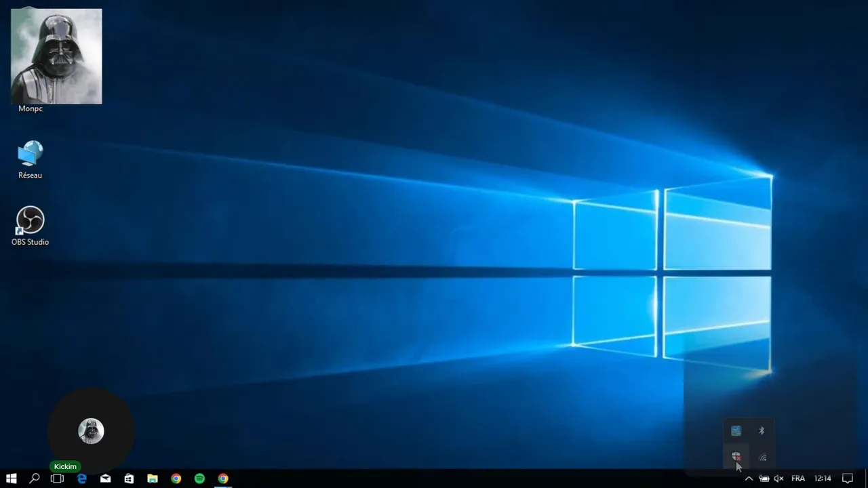Viewport: 868px width, 488px height.
Task: Switch to the active underlined Chrome window
Action: pos(223,479)
